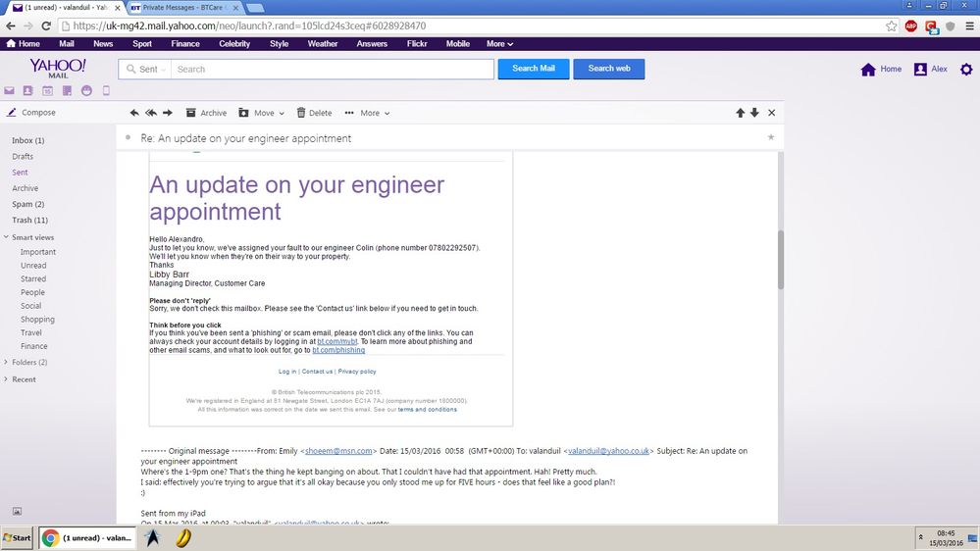Go to previous message with up arrow

point(740,113)
